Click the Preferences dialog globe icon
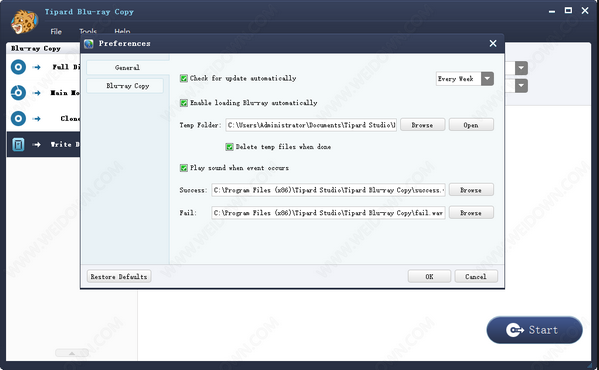This screenshot has width=599, height=370. 89,44
